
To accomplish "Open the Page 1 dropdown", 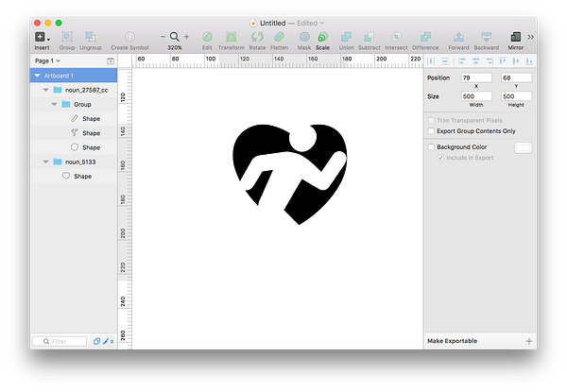I will (x=47, y=60).
